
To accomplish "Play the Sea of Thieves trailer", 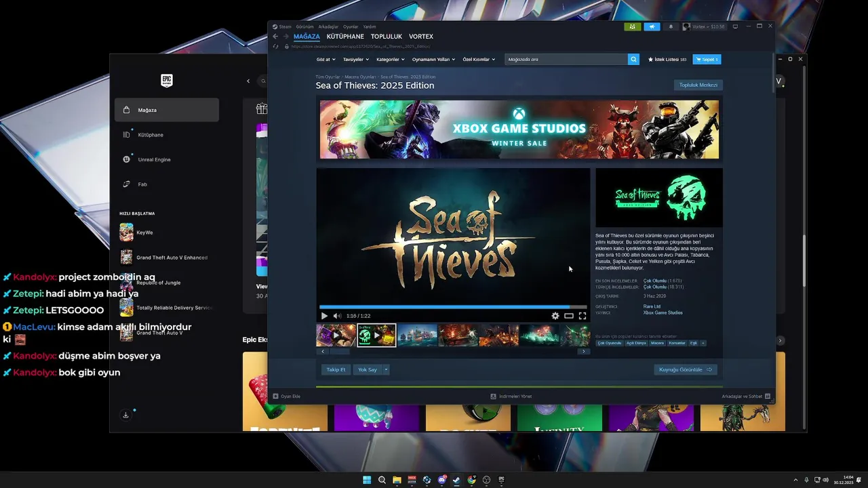I will (324, 316).
